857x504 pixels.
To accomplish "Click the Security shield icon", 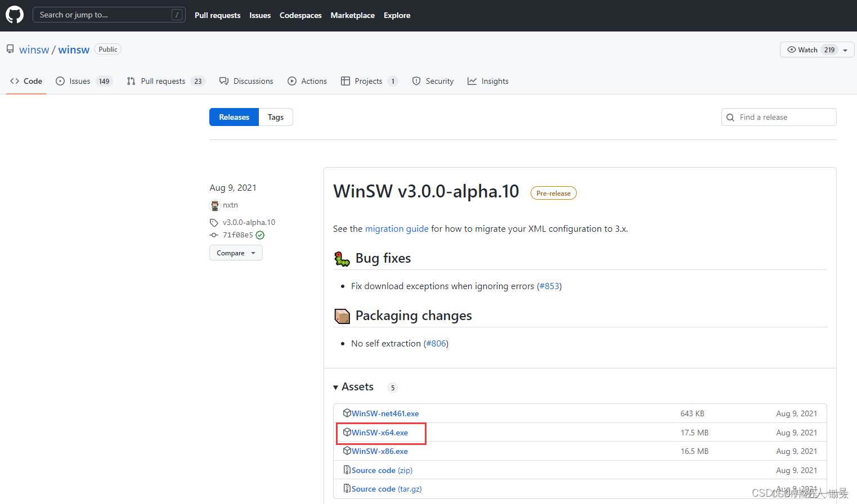I will pyautogui.click(x=416, y=81).
